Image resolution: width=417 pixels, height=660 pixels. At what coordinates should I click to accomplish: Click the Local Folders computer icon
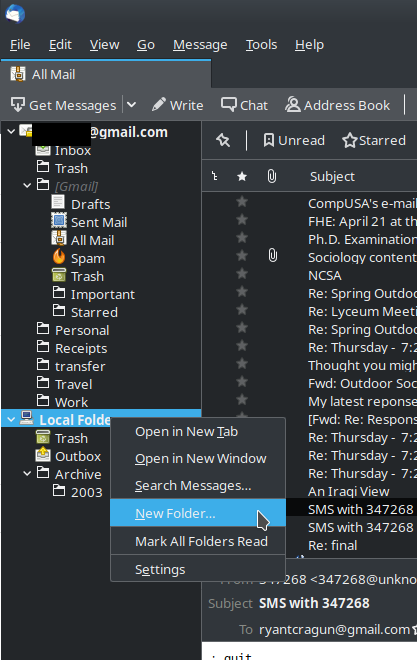27,418
